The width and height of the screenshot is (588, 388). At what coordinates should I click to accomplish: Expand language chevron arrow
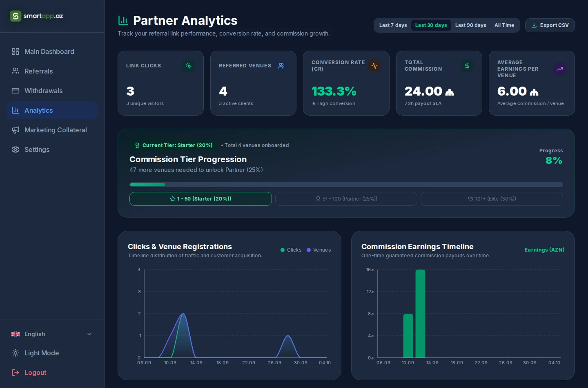(x=89, y=334)
